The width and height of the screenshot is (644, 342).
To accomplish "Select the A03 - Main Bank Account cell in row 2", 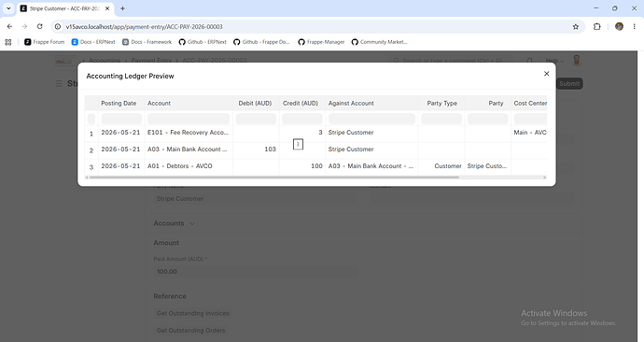I will pos(189,150).
